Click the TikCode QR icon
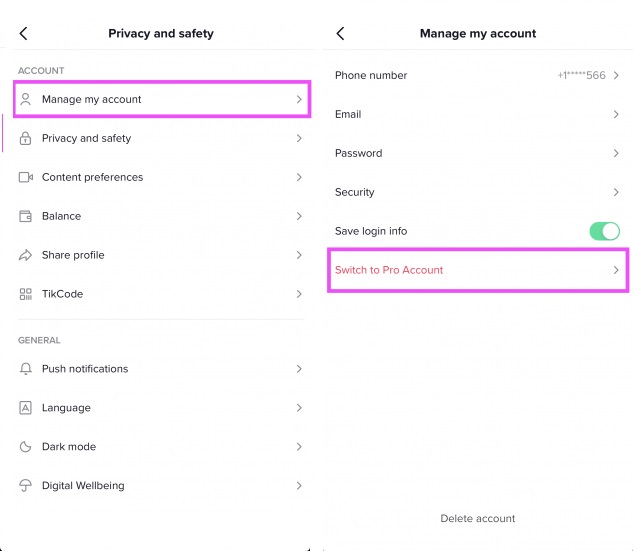The image size is (636, 551). pyautogui.click(x=26, y=294)
